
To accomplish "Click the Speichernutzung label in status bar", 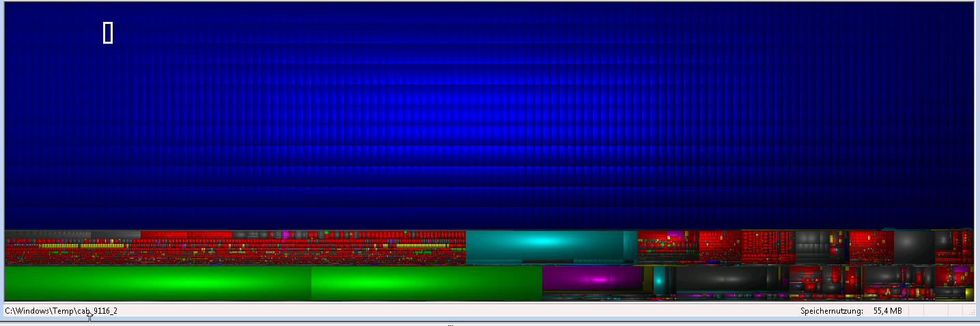I will pyautogui.click(x=831, y=311).
